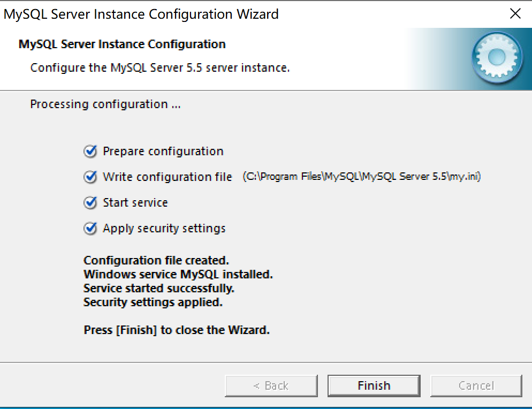Viewport: 532px width, 409px height.
Task: Click the Start service step label
Action: pyautogui.click(x=135, y=203)
